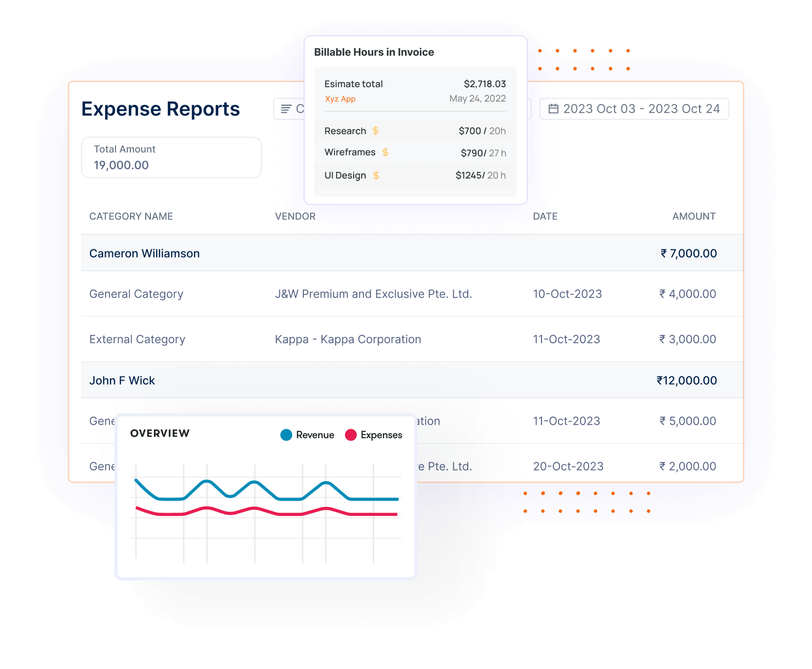
Task: Click the amount ₹ 4,000.00
Action: click(688, 294)
